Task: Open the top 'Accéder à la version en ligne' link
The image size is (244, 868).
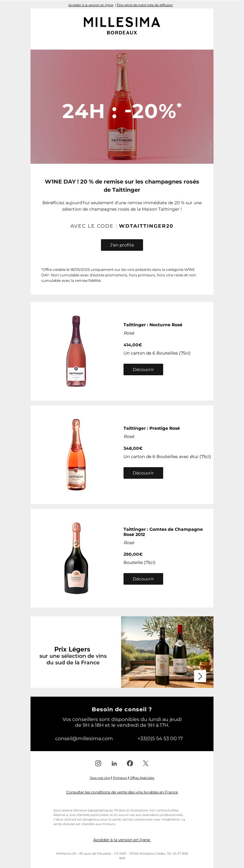Action: tap(91, 5)
